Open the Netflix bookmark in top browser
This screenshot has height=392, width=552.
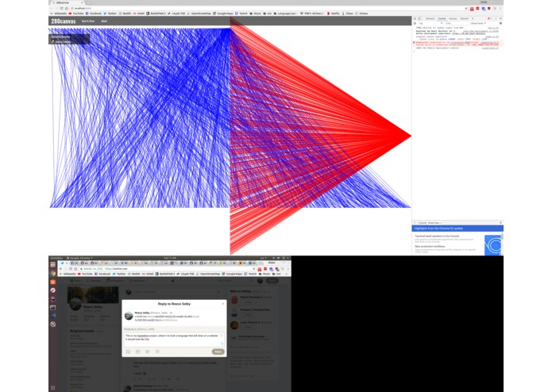333,13
